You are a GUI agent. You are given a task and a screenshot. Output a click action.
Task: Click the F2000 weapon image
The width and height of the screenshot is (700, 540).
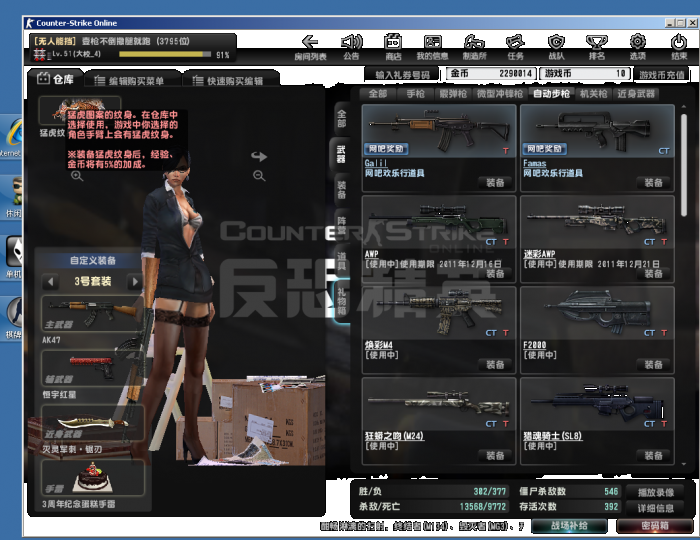click(x=597, y=313)
